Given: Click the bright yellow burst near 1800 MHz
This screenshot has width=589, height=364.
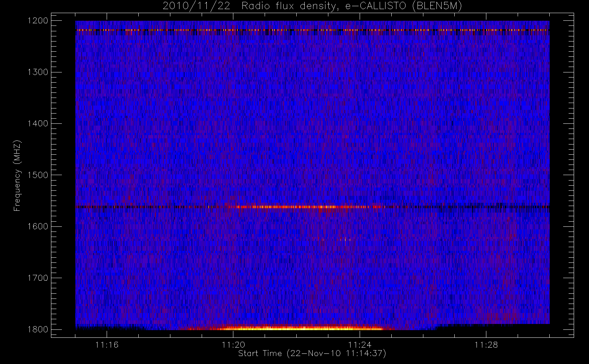Looking at the screenshot, I should (288, 328).
